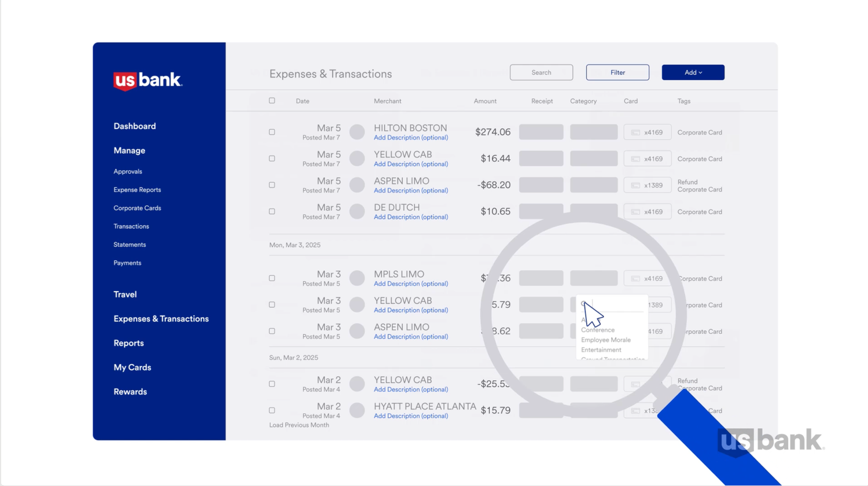Tick the DE DUTCH transaction checkbox
This screenshot has height=486, width=868.
272,212
